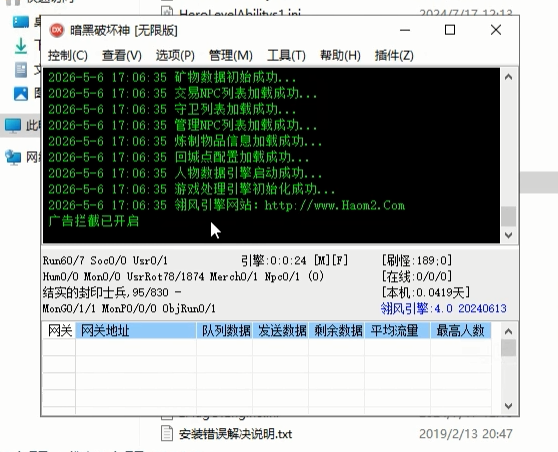This screenshot has height=452, width=558.
Task: Open the 控制(C) menu
Action: pos(68,56)
